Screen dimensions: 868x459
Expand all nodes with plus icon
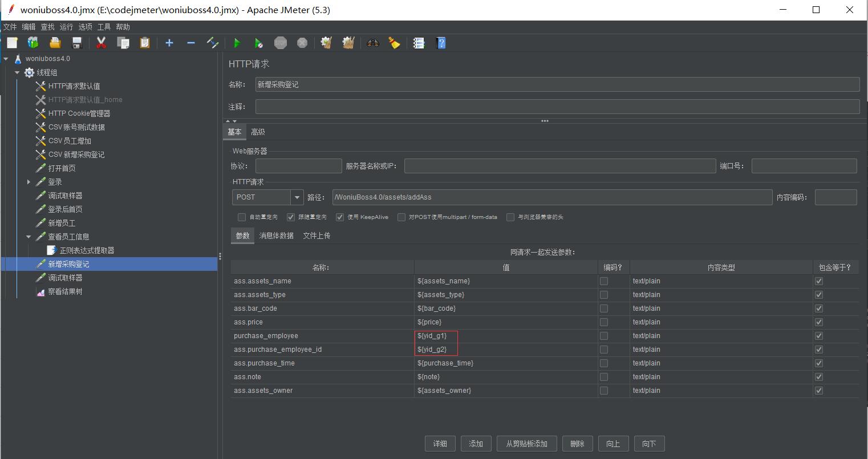tap(169, 43)
